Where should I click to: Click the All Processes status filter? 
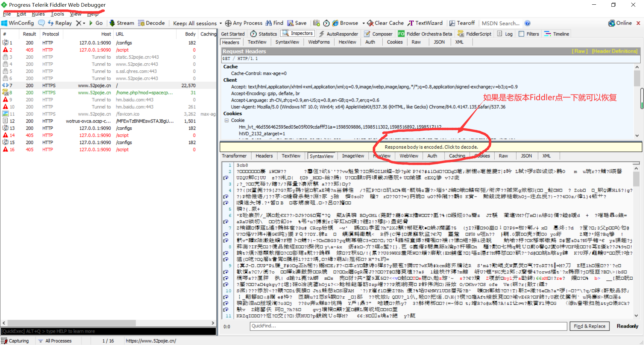tap(55, 341)
